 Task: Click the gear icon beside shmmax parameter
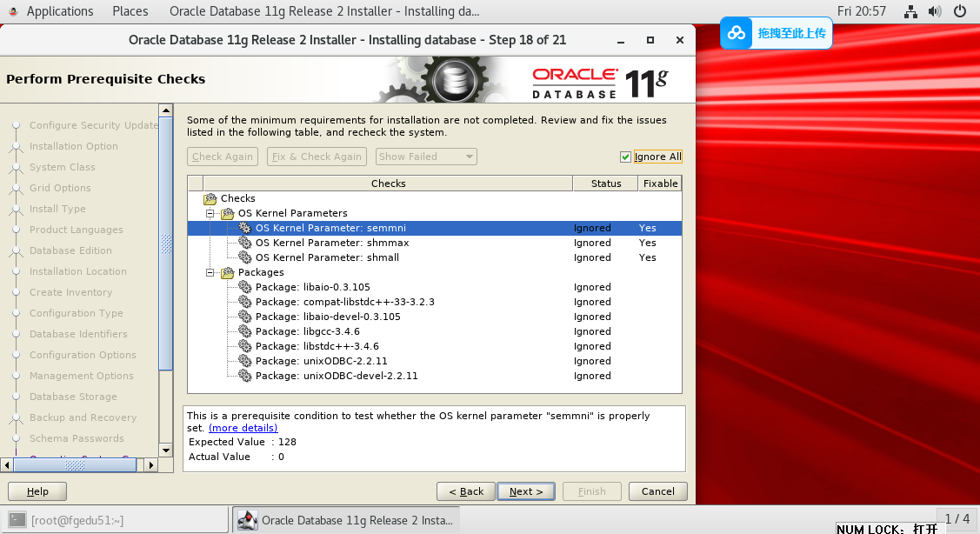245,243
